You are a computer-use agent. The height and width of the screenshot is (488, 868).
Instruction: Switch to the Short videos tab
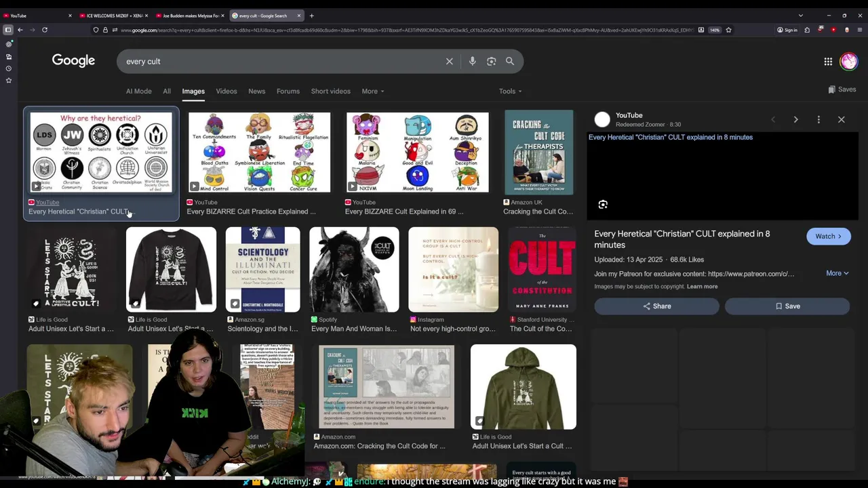click(x=331, y=91)
